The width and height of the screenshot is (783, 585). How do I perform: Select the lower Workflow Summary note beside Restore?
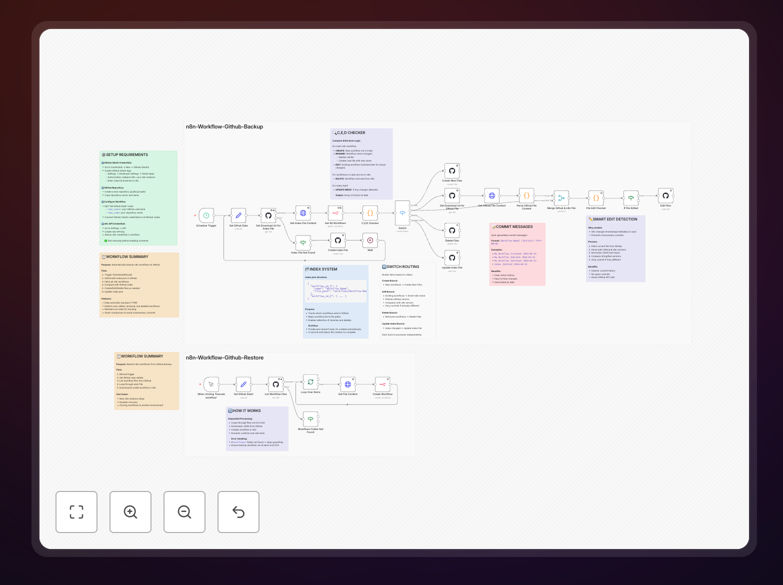pyautogui.click(x=147, y=381)
